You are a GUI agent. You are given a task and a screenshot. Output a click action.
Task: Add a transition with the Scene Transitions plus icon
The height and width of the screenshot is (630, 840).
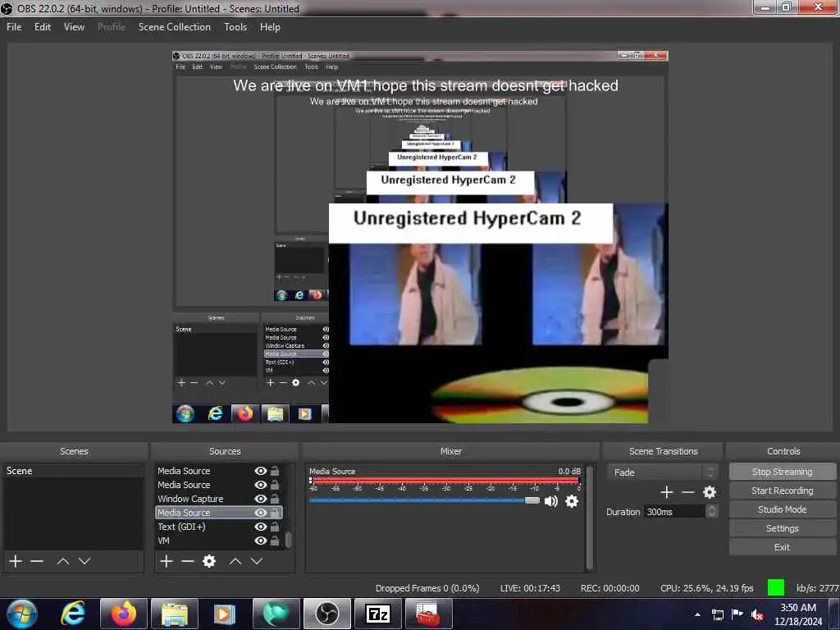click(667, 492)
